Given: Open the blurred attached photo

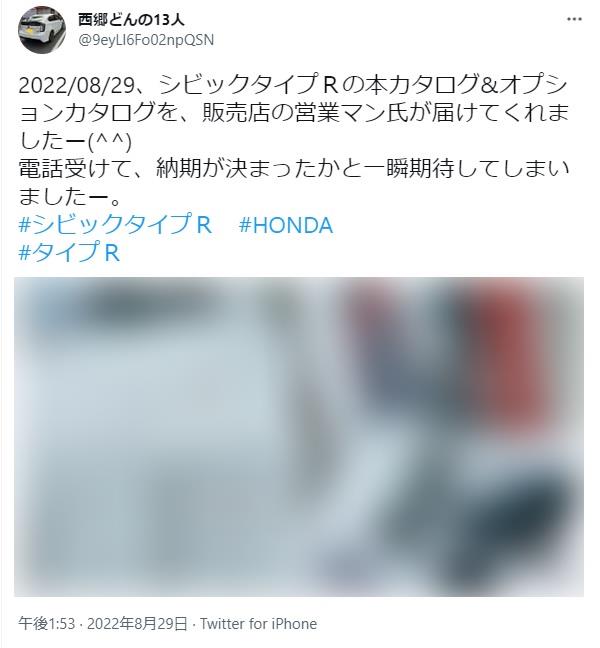Looking at the screenshot, I should pos(299,437).
